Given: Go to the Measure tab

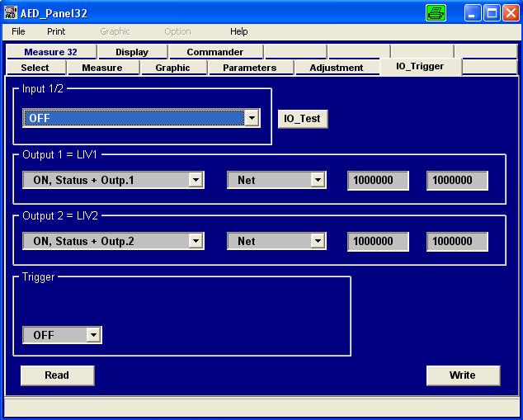Looking at the screenshot, I should click(102, 68).
